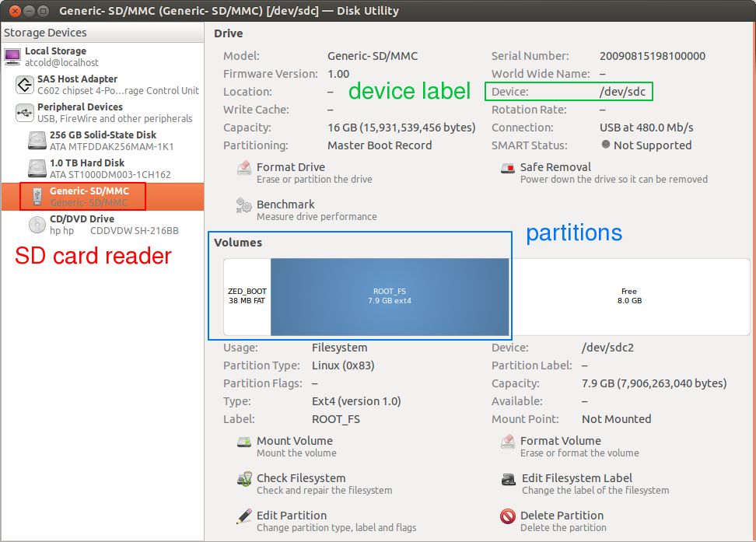This screenshot has width=756, height=542.
Task: Select the Free 8.0 GB space
Action: click(x=629, y=296)
